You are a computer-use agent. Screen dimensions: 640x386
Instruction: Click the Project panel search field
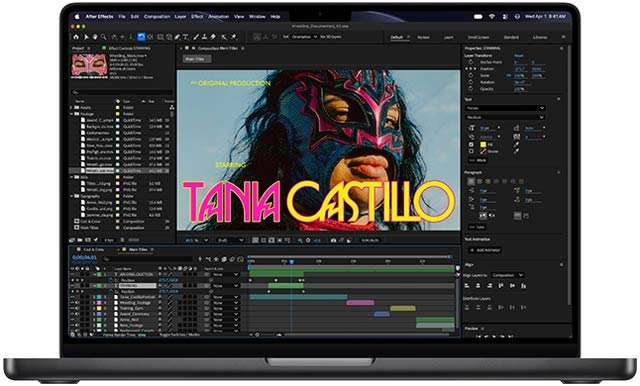[x=122, y=93]
